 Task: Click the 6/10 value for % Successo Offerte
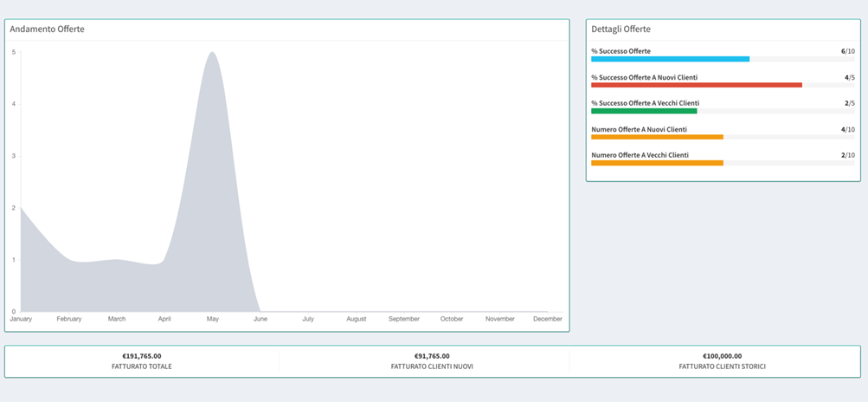(x=847, y=51)
